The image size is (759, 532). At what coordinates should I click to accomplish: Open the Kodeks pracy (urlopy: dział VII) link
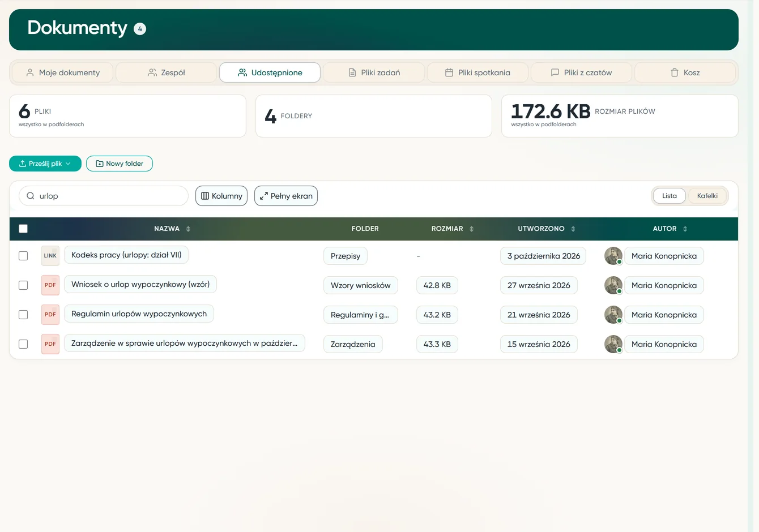pos(126,255)
